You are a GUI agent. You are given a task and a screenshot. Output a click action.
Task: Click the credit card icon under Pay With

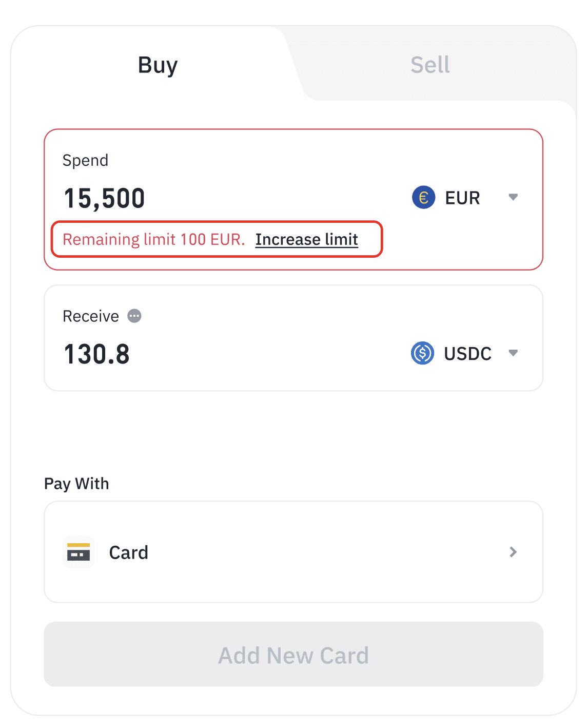coord(79,552)
